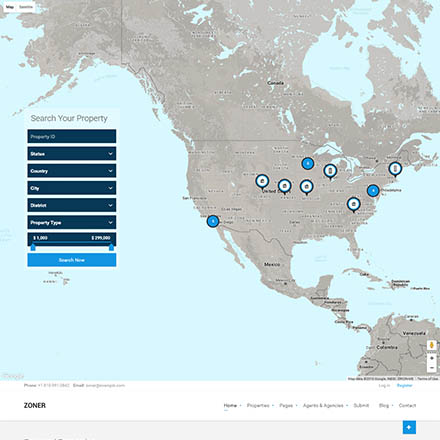Open the Google logo on the map
The width and height of the screenshot is (440, 440).
13,376
